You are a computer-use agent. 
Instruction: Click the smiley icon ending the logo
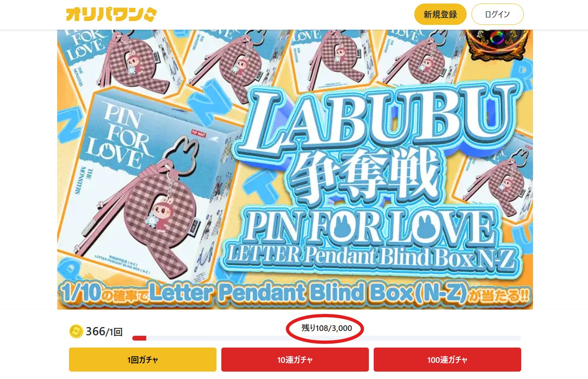(149, 15)
